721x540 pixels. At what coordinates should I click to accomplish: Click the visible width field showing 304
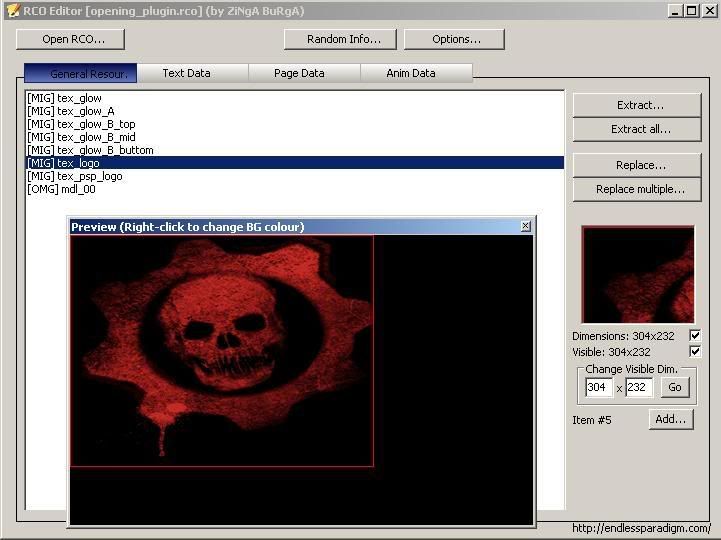pyautogui.click(x=599, y=387)
